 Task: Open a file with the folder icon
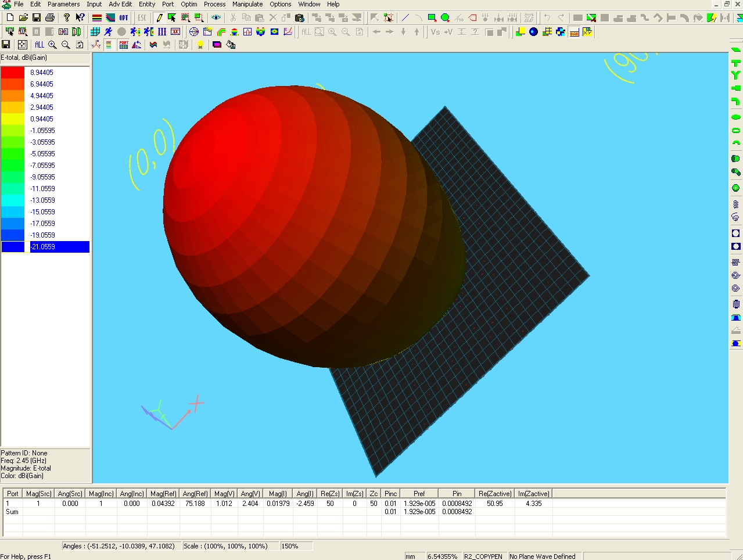tap(23, 18)
